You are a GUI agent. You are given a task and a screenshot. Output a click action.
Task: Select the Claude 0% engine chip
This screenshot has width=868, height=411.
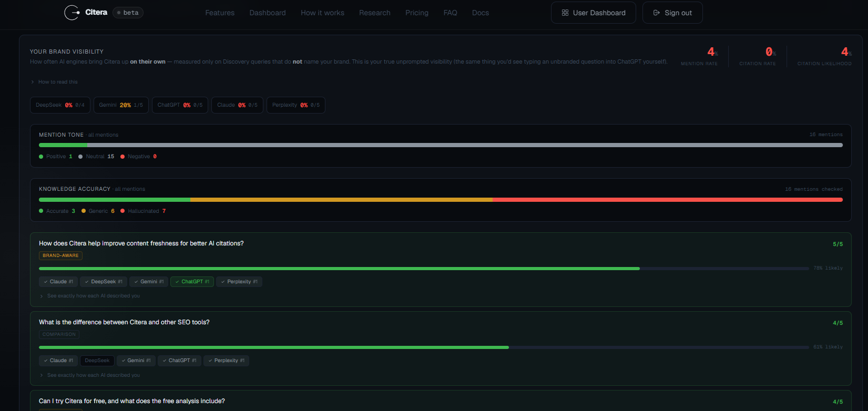tap(237, 105)
